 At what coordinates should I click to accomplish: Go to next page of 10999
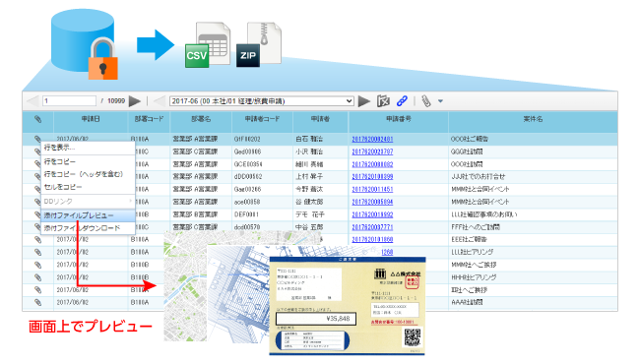click(x=135, y=101)
